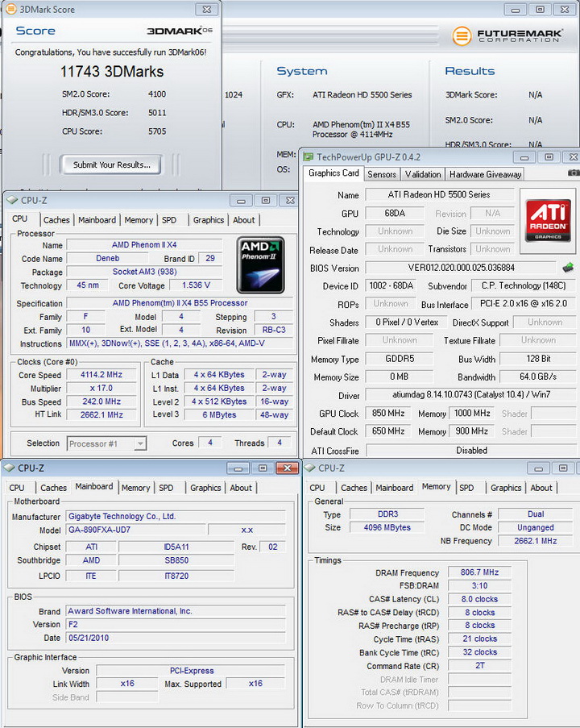Open SPD tab in CPU-Z Memory window
Screen dimensions: 580x728
[x=466, y=488]
